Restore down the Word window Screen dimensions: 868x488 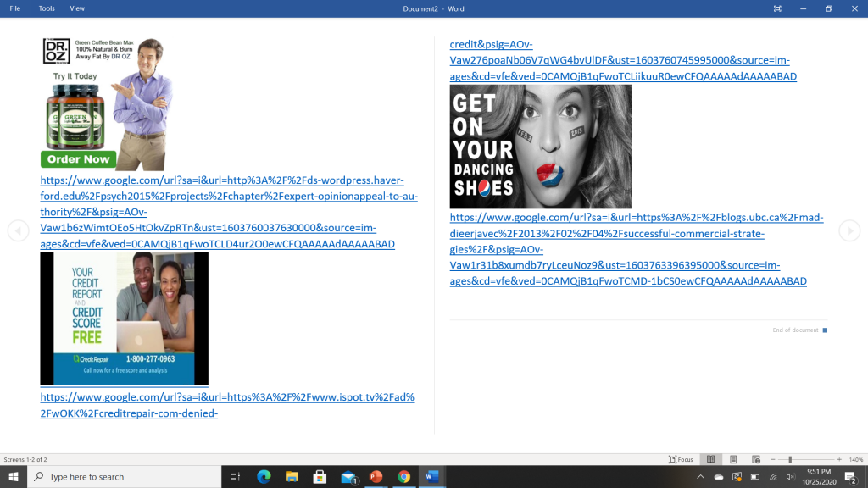829,8
